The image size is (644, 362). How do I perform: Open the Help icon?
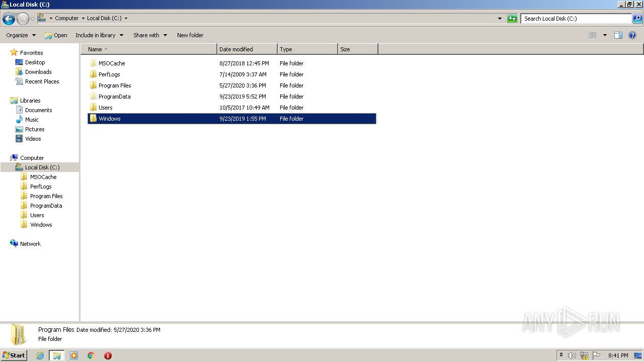click(x=632, y=35)
